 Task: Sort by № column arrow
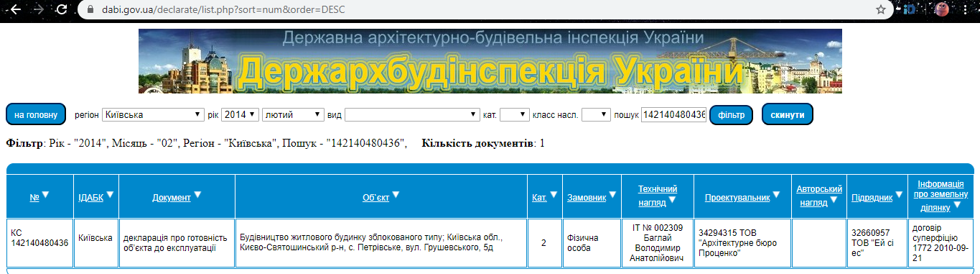pyautogui.click(x=45, y=195)
